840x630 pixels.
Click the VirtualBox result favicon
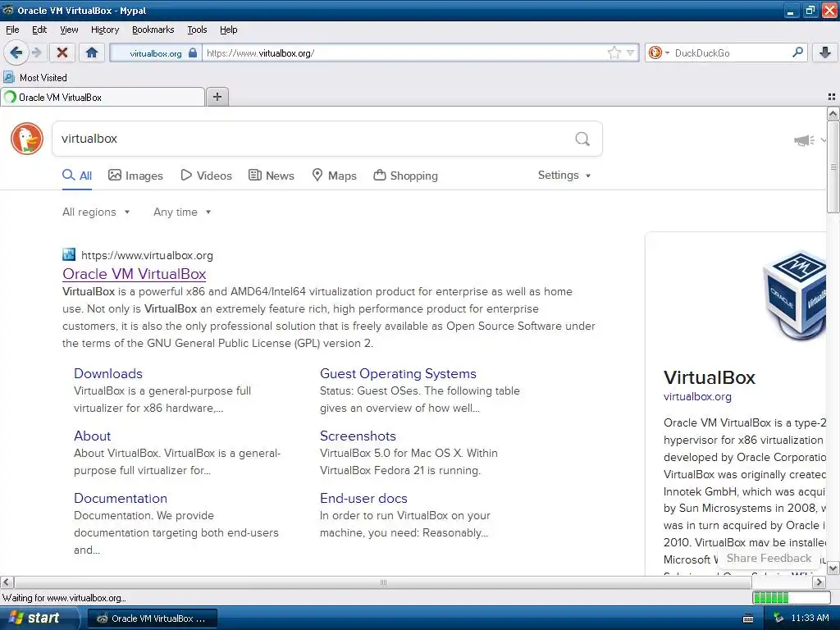(69, 254)
